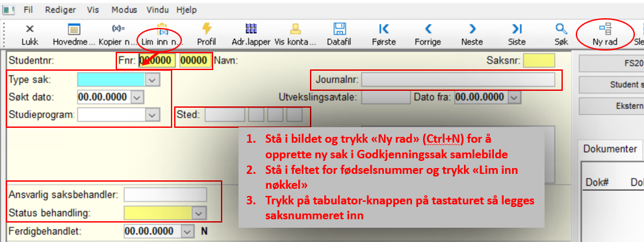Expand the Status behandling dropdown
Viewport: 644px width, 242px height.
coord(200,213)
